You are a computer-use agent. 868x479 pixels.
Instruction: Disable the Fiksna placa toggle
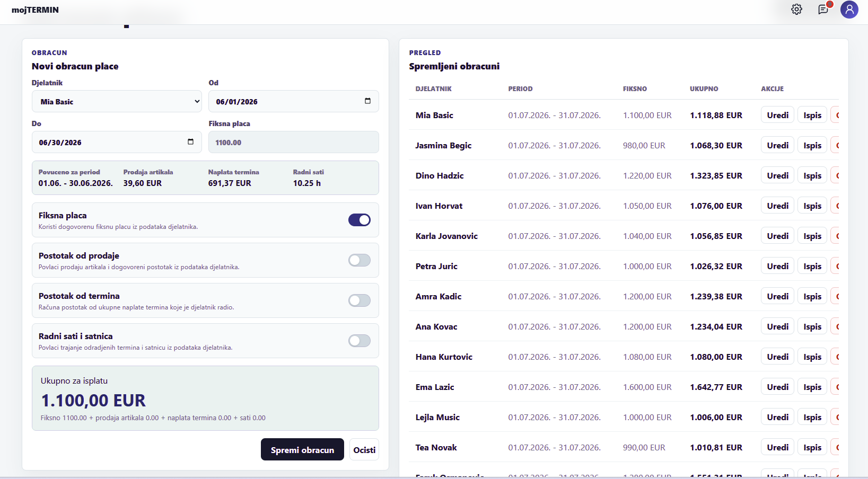360,220
